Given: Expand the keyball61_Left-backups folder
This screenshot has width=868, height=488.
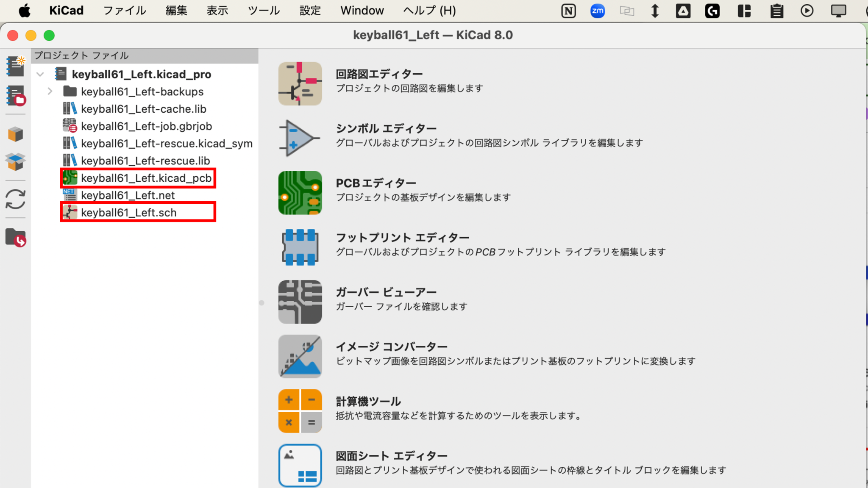Looking at the screenshot, I should click(50, 91).
